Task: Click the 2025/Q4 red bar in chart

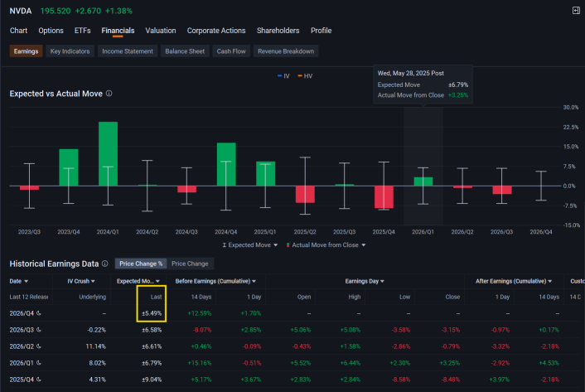Action: coord(384,197)
